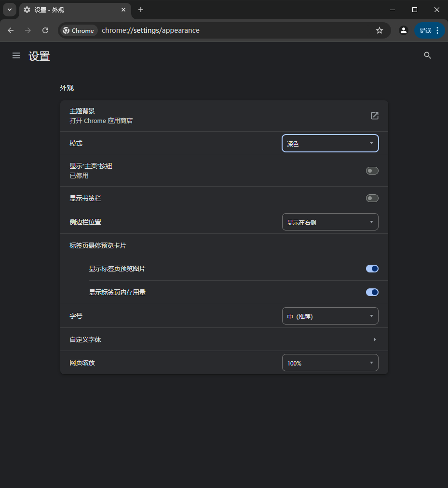Open the 侧边栏位置 dropdown
This screenshot has height=488, width=448.
(x=330, y=221)
